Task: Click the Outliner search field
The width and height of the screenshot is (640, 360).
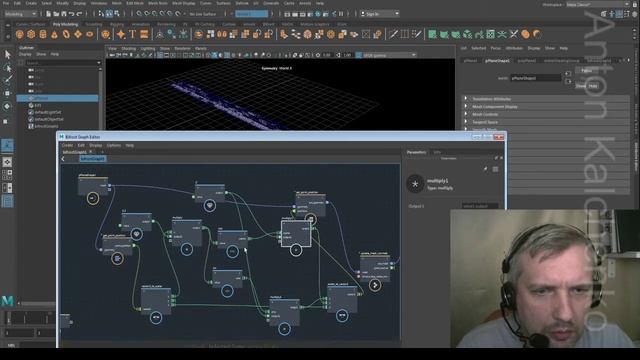Action: [61, 63]
